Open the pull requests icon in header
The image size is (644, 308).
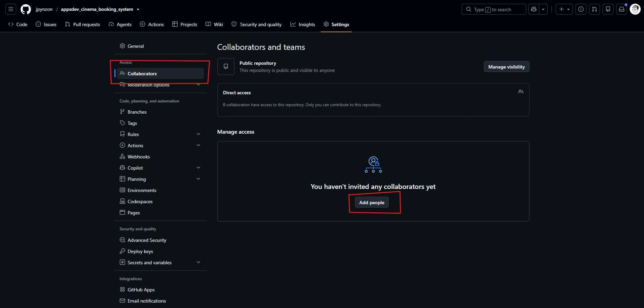pos(594,9)
